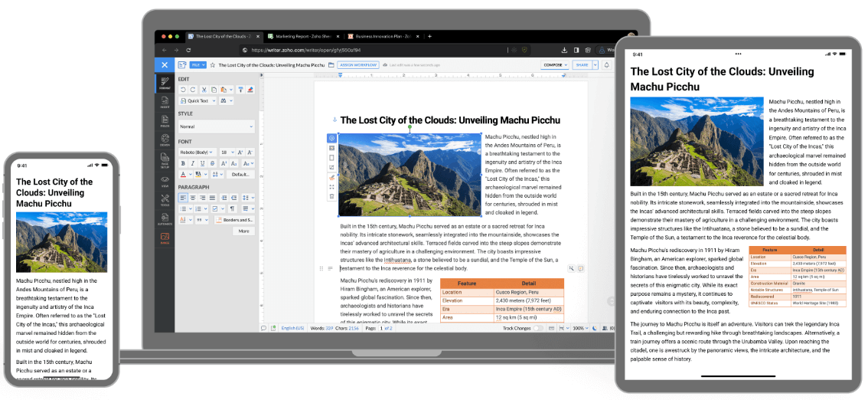Click the page number field in status bar

tap(381, 328)
